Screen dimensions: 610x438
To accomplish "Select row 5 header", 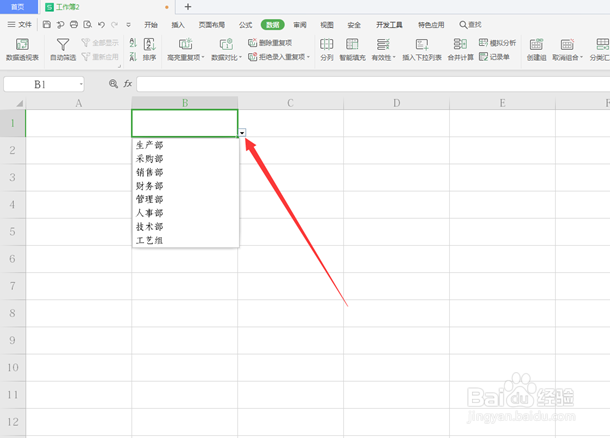I will click(12, 232).
